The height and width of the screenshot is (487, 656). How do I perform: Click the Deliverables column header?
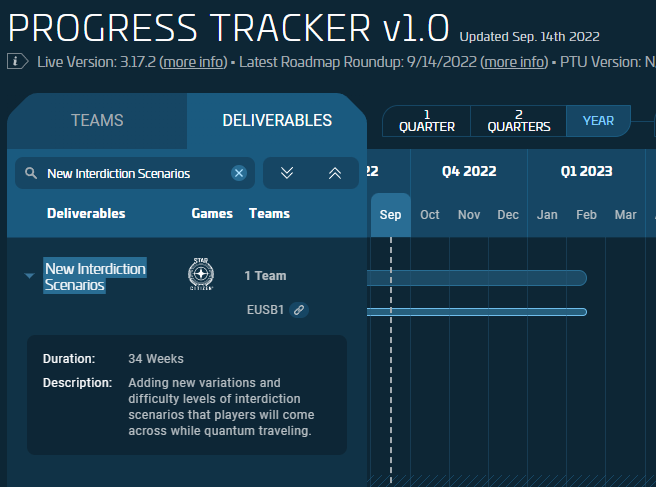pyautogui.click(x=86, y=213)
